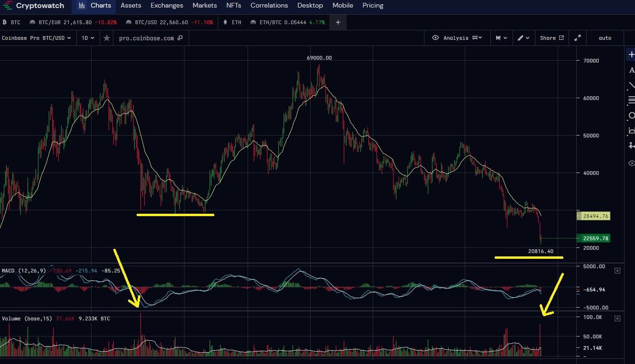Close the Volume indicator panel
Image resolution: width=635 pixels, height=364 pixels.
617,318
